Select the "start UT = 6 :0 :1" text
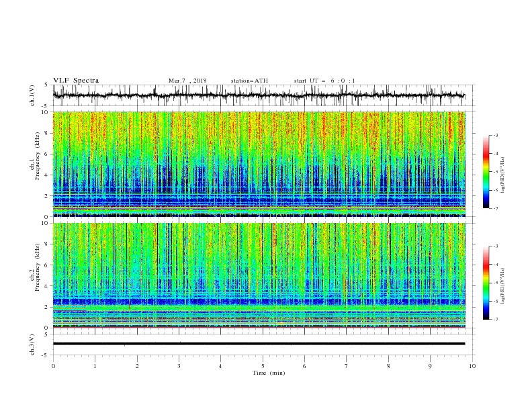This screenshot has width=532, height=411. click(324, 81)
